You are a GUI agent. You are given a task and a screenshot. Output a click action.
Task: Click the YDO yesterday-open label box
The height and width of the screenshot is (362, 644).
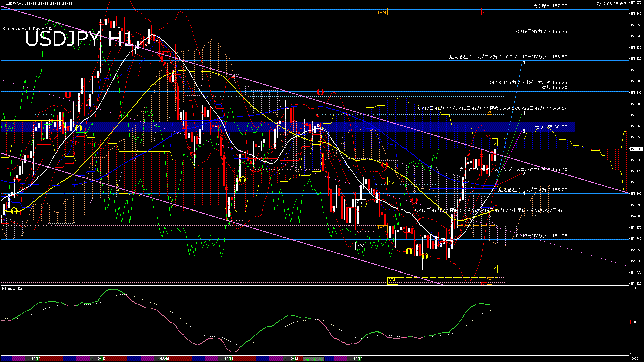[361, 203]
